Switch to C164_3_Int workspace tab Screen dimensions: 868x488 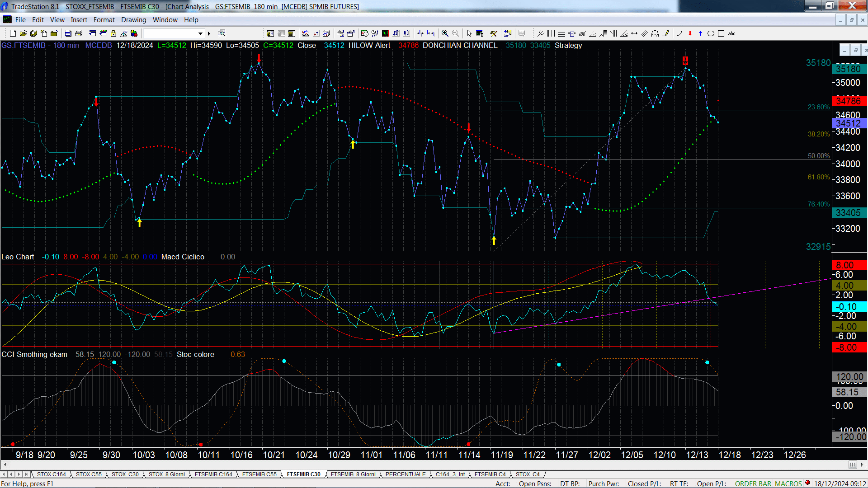[450, 474]
